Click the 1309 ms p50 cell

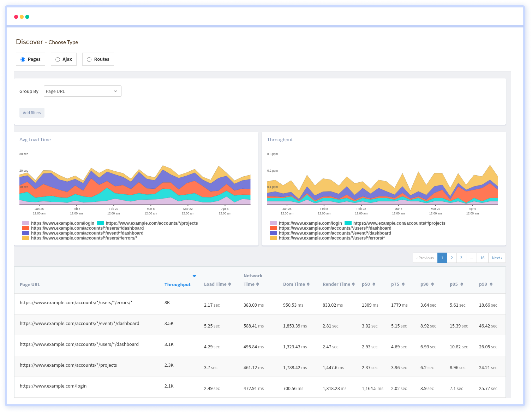tap(370, 305)
